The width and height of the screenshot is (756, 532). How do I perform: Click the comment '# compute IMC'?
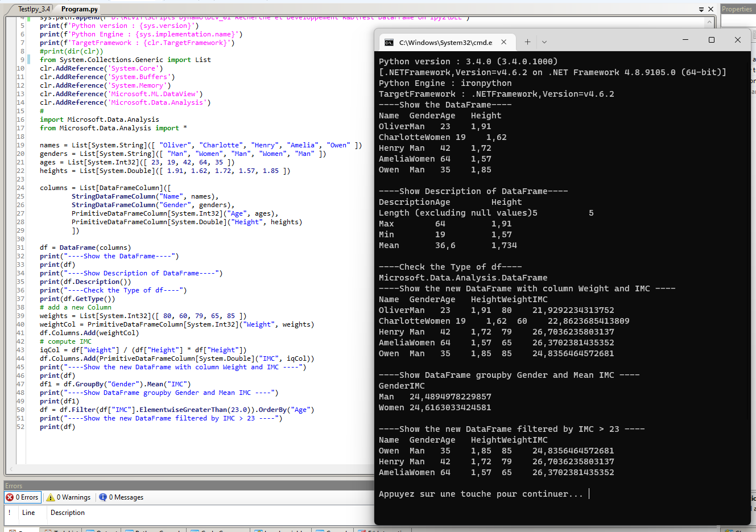[65, 341]
